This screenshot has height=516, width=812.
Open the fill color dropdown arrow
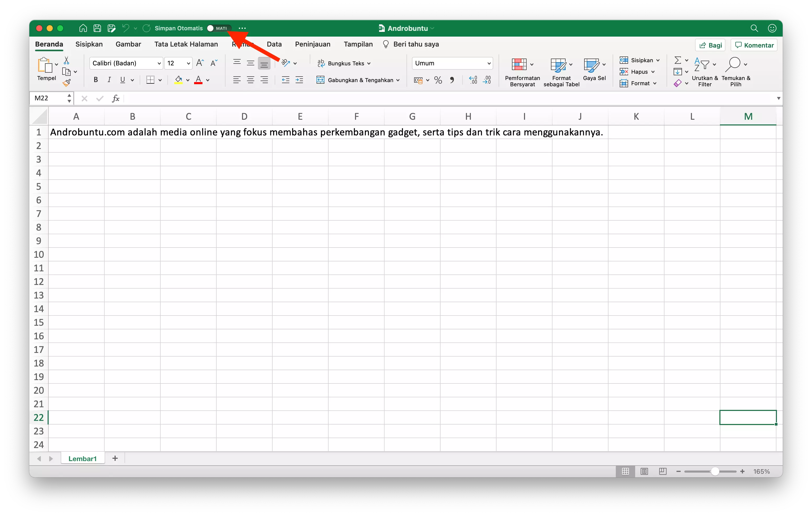(x=188, y=80)
